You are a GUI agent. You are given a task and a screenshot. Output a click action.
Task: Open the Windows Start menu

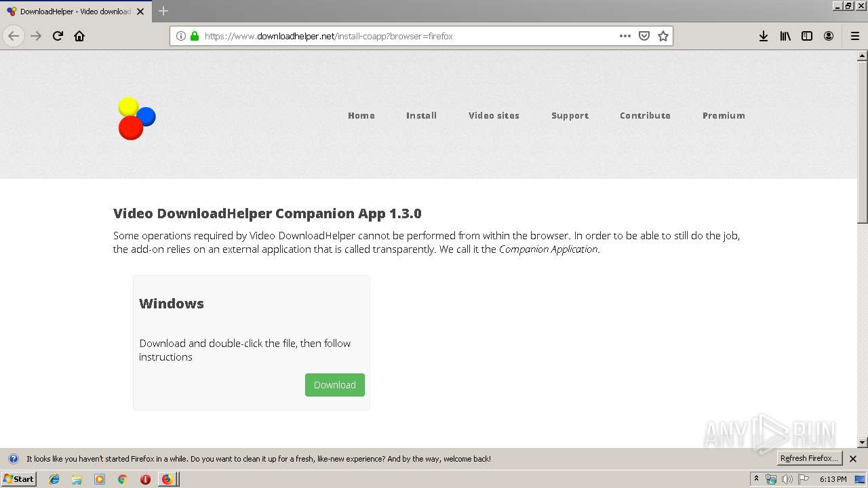coord(18,479)
